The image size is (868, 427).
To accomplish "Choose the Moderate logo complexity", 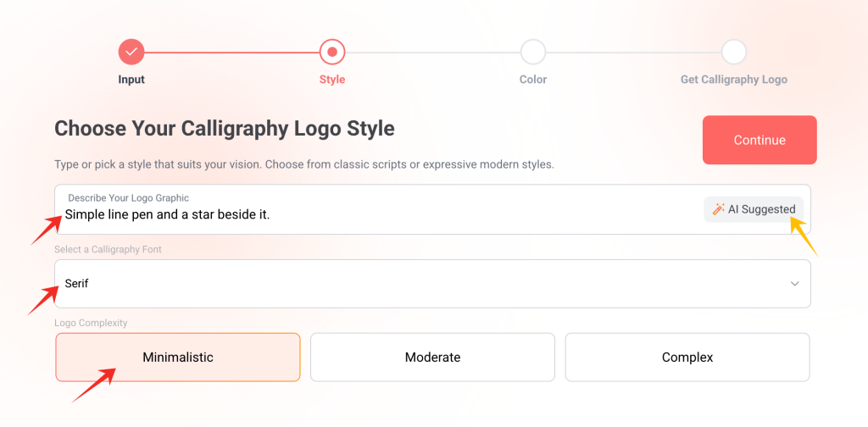I will click(432, 358).
